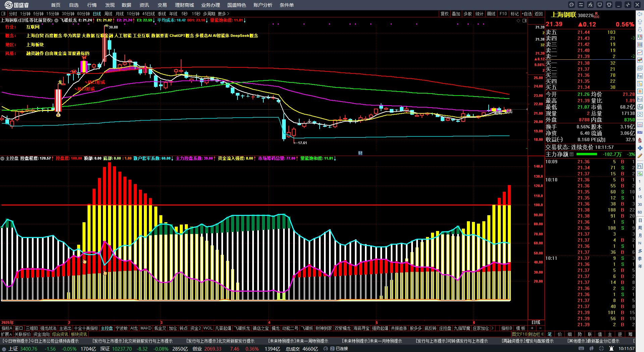Toggle the 叠加 overlay option
The width and height of the screenshot is (644, 352).
(456, 14)
